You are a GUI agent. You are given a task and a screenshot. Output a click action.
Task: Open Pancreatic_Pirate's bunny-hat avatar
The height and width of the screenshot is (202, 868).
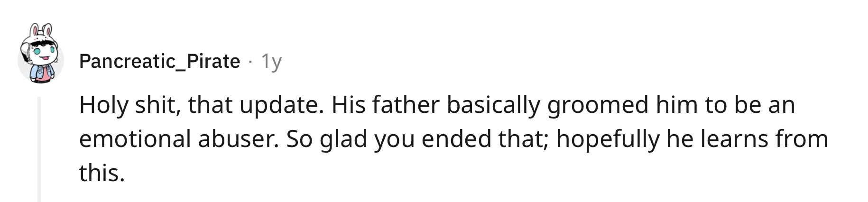tap(40, 55)
